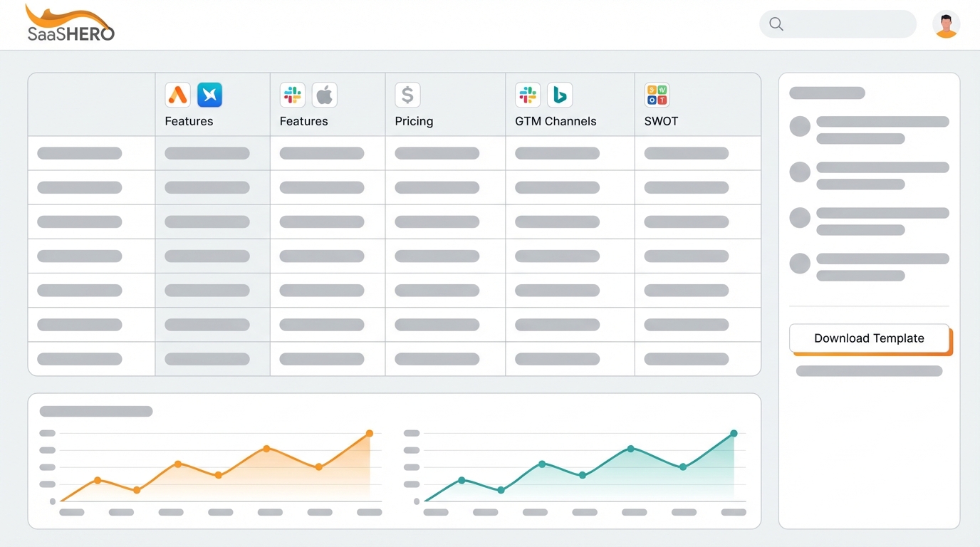Viewport: 980px width, 547px height.
Task: Click the dollar sign icon above Pricing
Action: click(x=407, y=94)
